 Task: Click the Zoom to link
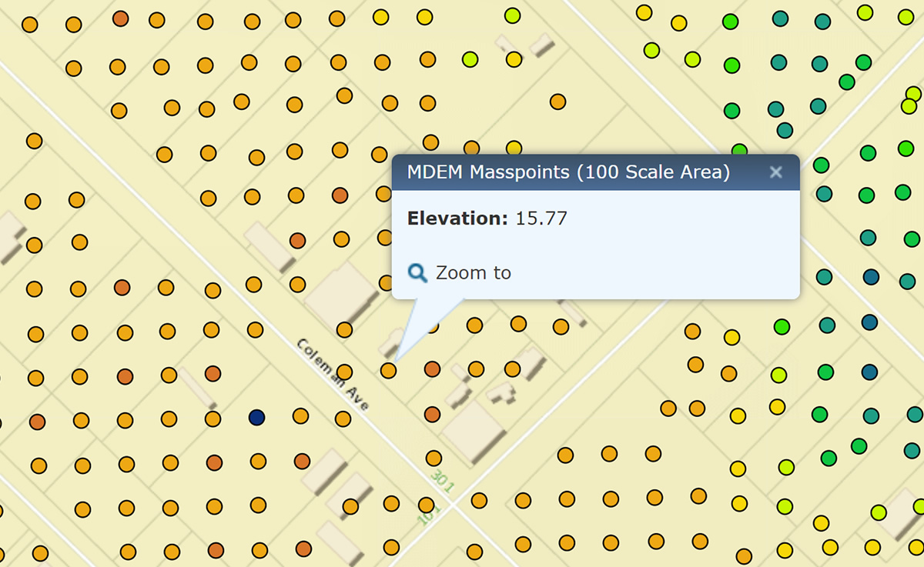pyautogui.click(x=473, y=272)
